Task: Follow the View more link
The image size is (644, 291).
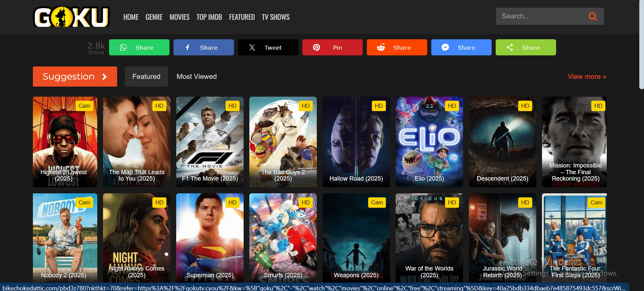Action: pyautogui.click(x=587, y=77)
